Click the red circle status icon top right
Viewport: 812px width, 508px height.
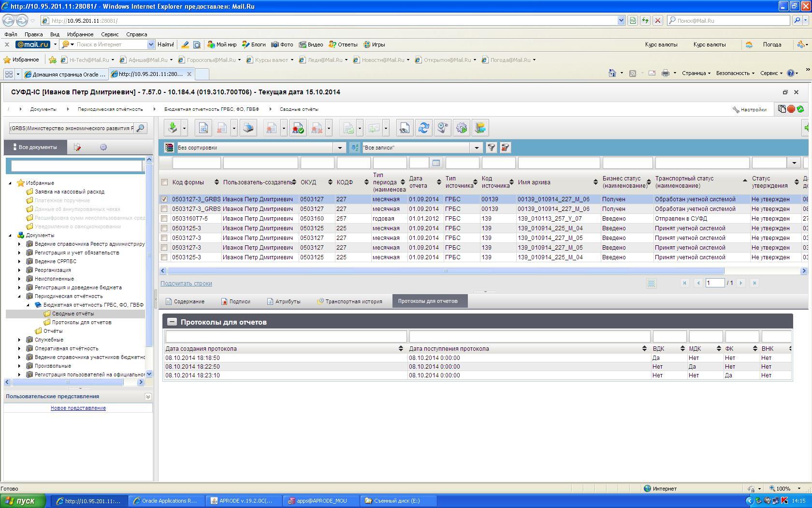click(791, 109)
